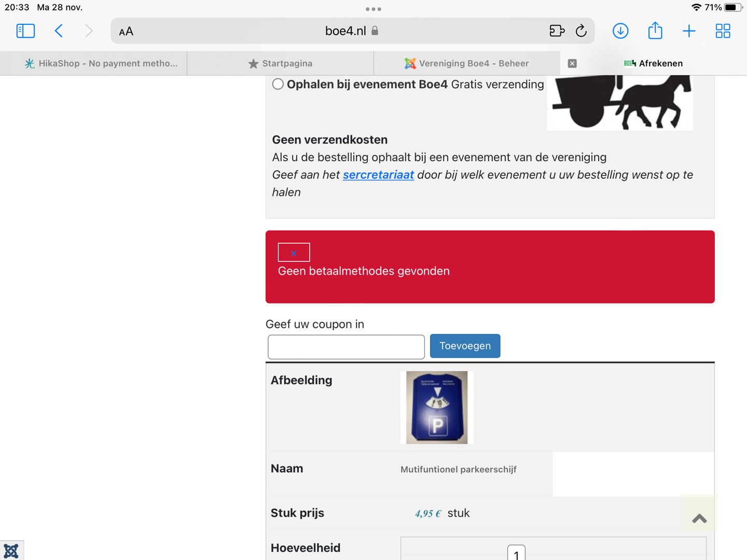Show the tab overview grid
Viewport: 747px width, 560px height.
click(723, 31)
